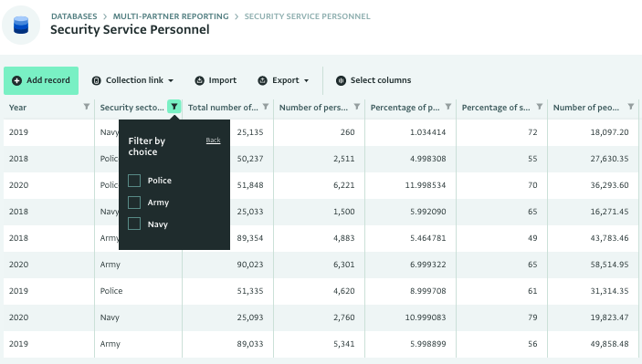Check the Police filter checkbox
Image resolution: width=642 pixels, height=364 pixels.
click(x=134, y=181)
